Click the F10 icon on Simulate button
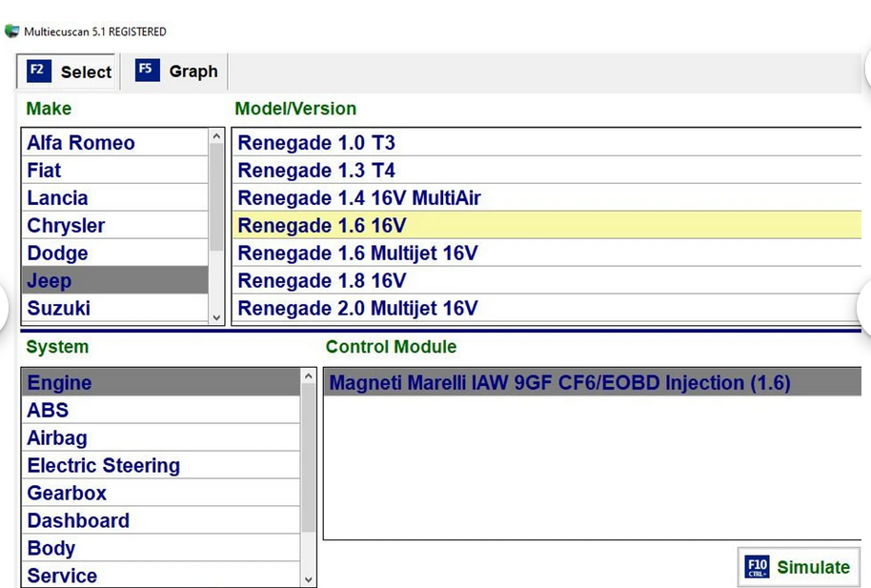The height and width of the screenshot is (588, 871). point(757,567)
